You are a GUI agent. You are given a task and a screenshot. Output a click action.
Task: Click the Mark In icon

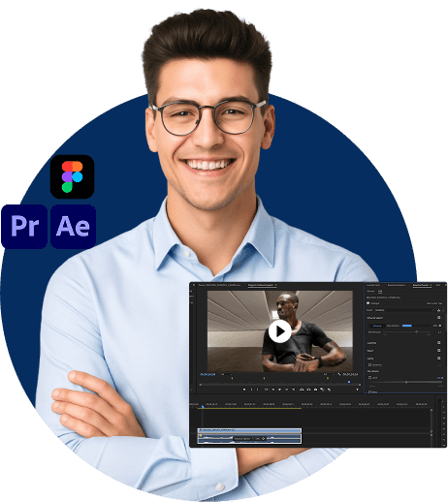[251, 390]
